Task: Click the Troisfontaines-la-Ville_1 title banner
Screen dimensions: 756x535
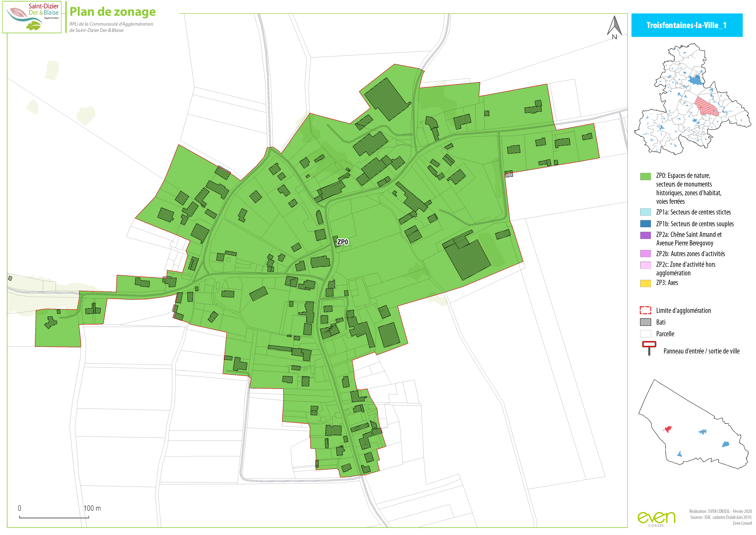Action: click(x=687, y=25)
